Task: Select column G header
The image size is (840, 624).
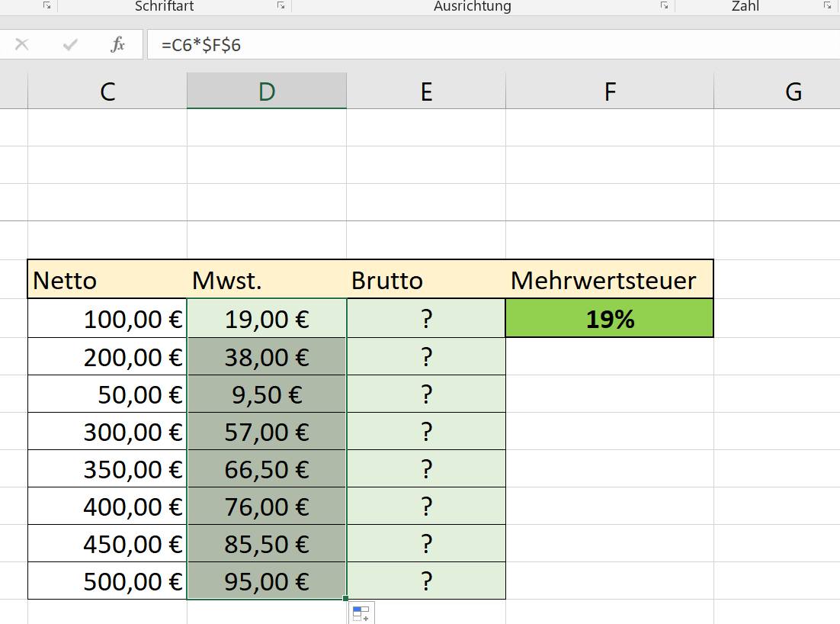Action: point(793,91)
